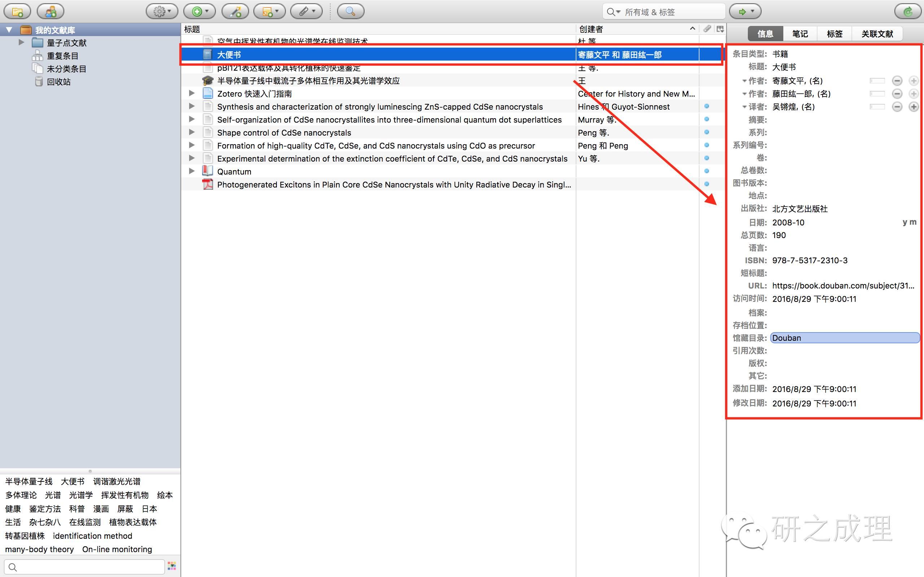
Task: Select the 漫画 tag
Action: point(101,509)
